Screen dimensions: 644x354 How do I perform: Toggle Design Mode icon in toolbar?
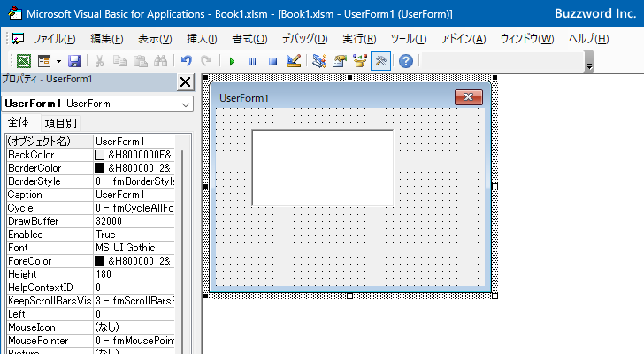pos(295,61)
